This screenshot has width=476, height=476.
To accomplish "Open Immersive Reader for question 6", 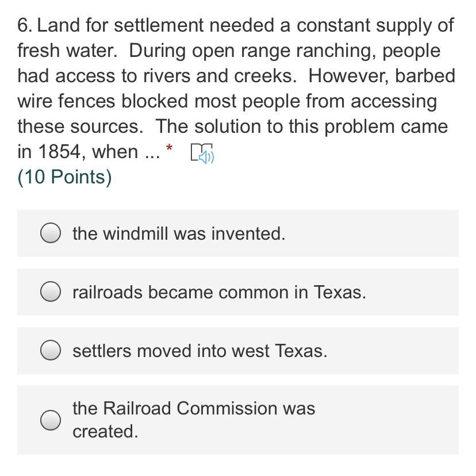I will click(202, 153).
